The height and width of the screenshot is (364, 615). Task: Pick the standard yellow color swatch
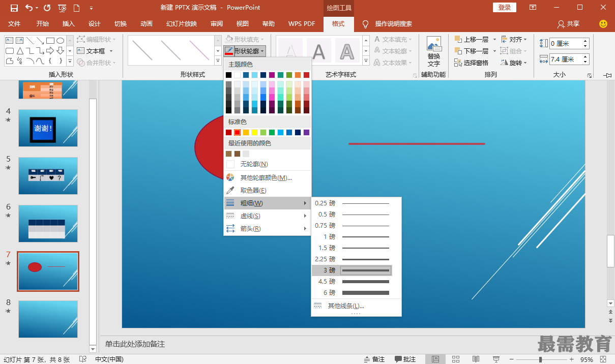[x=254, y=132]
